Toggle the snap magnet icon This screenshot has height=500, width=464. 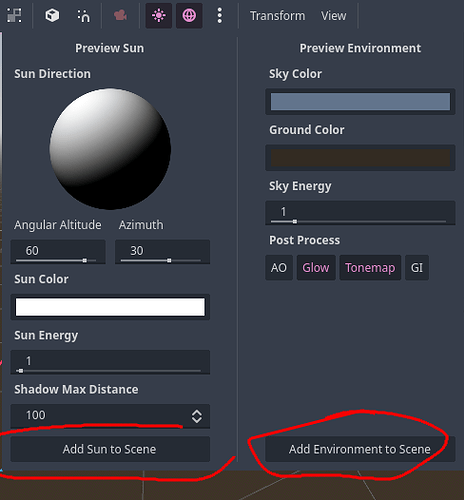pos(84,15)
